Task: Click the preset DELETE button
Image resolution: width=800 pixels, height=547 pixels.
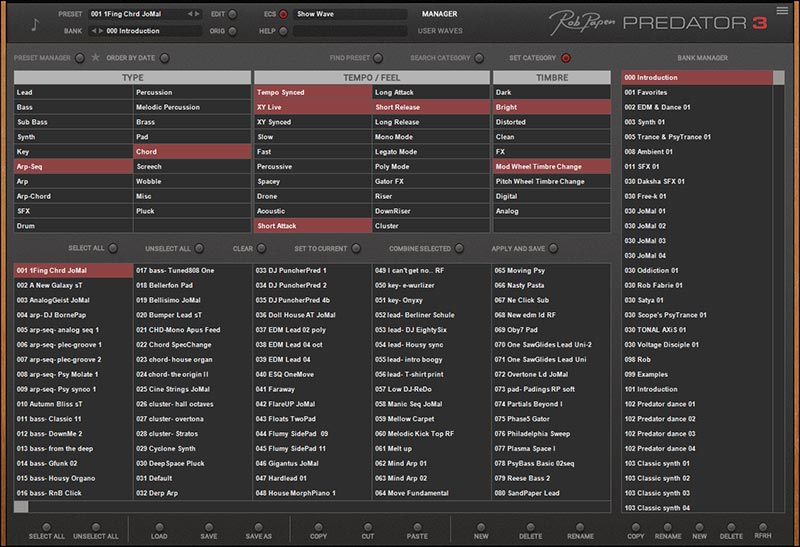Action: pos(531,527)
